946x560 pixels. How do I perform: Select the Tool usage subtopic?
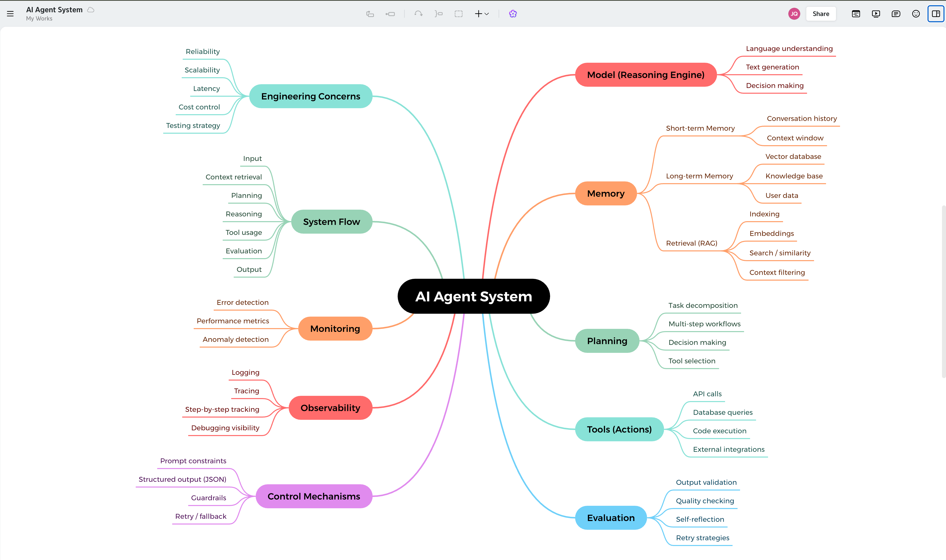pos(243,232)
